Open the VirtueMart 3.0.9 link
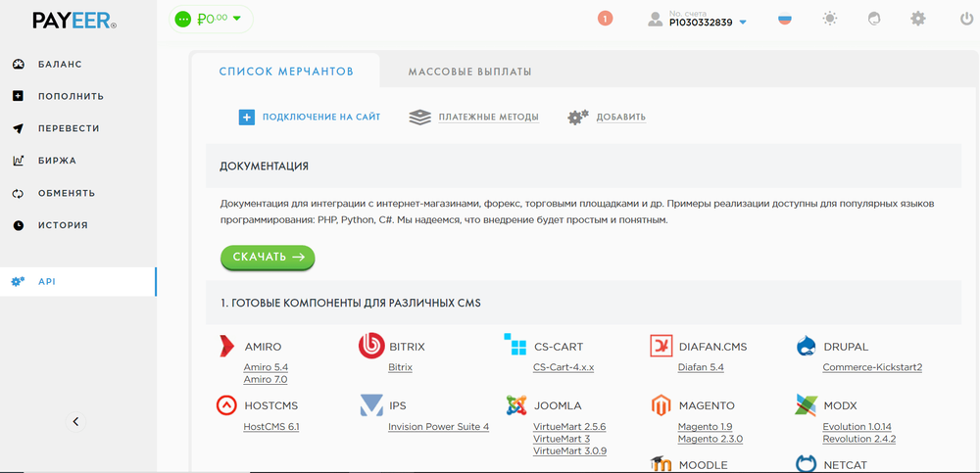Viewport: 980px width, 473px height. 569,450
